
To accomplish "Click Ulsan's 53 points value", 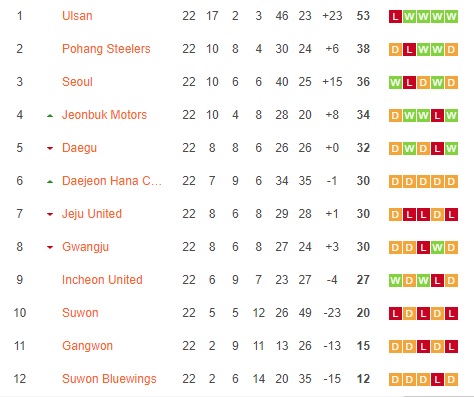I will coord(363,16).
